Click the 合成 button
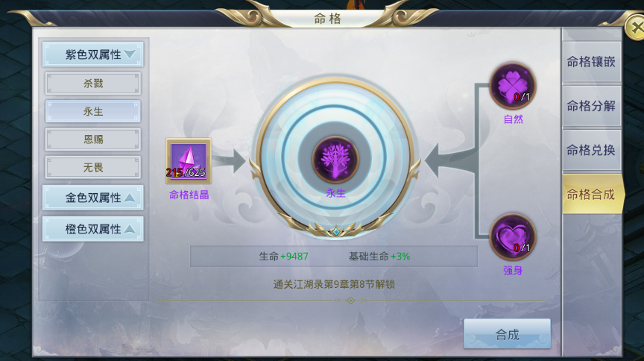644x361 pixels. click(x=508, y=334)
